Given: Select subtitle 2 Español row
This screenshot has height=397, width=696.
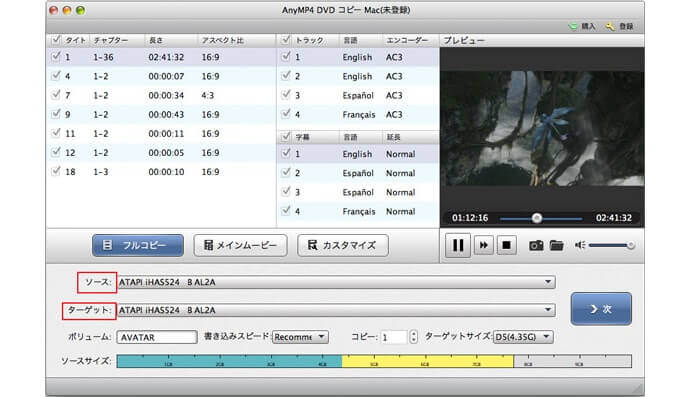Looking at the screenshot, I should click(358, 173).
